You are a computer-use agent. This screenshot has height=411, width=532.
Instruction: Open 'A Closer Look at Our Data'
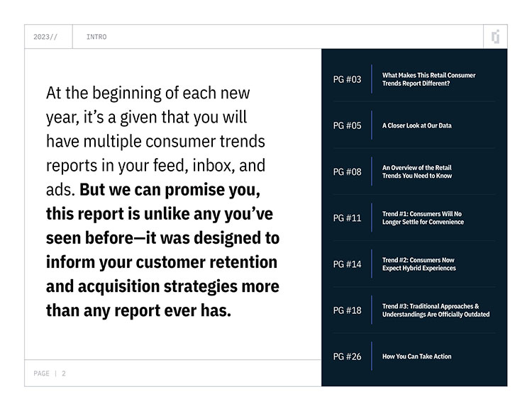tap(416, 125)
